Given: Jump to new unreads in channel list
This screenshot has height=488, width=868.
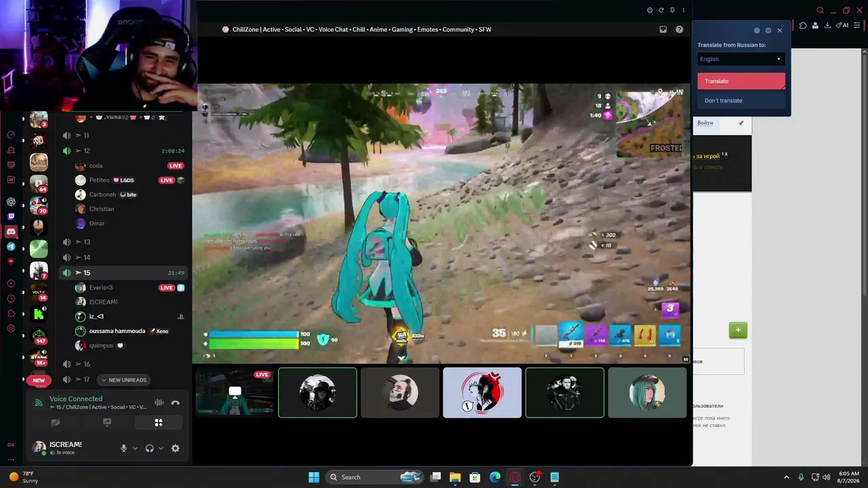Looking at the screenshot, I should pyautogui.click(x=125, y=380).
